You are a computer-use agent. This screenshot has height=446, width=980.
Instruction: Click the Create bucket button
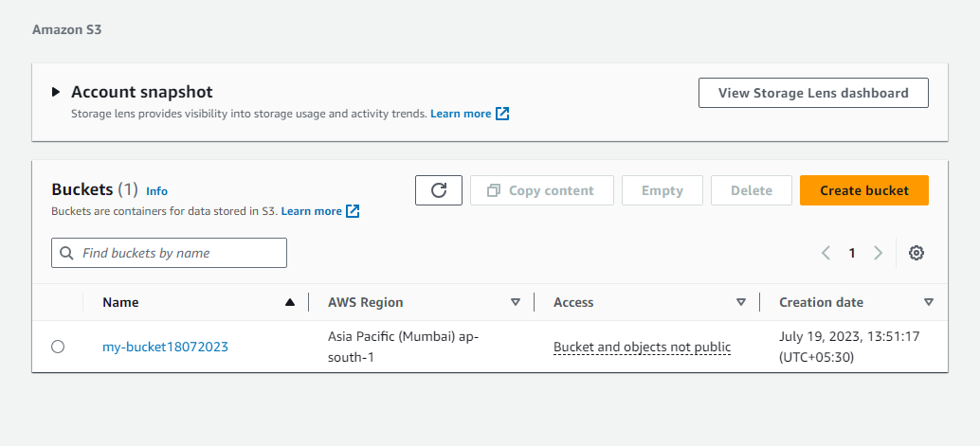(x=864, y=190)
